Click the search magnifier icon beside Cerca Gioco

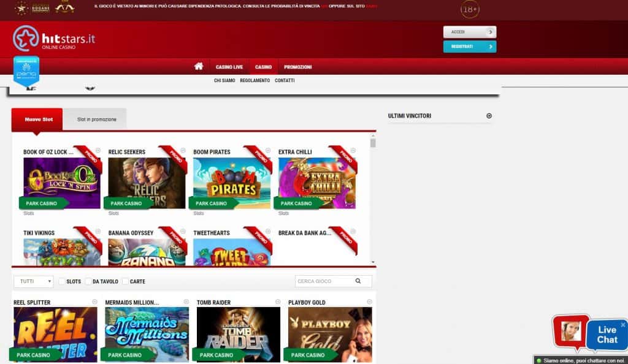coord(359,281)
